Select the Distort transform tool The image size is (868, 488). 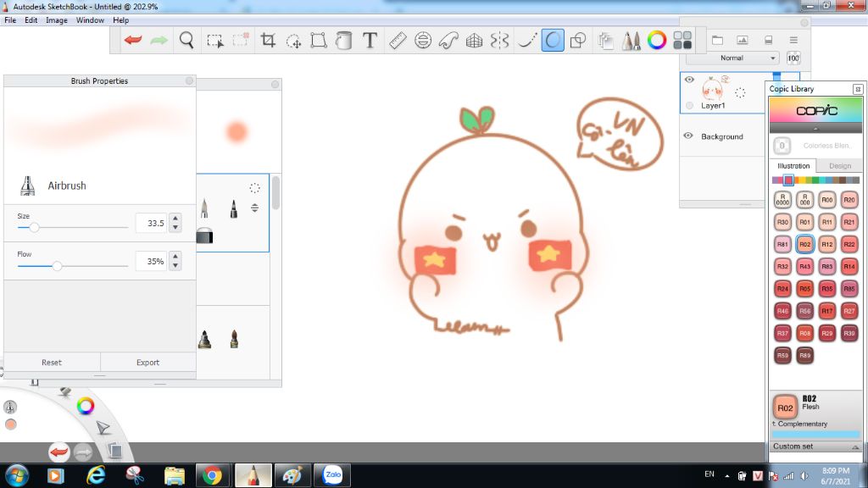[x=319, y=40]
